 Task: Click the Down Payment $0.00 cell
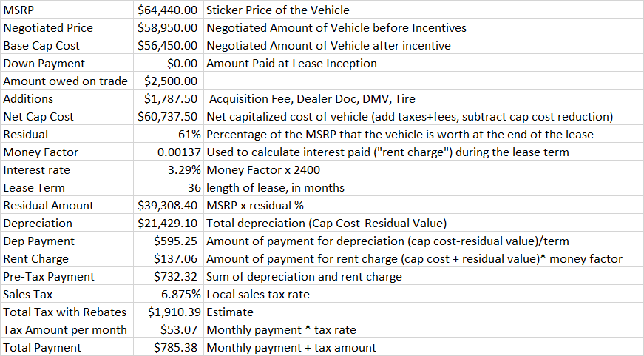(x=169, y=64)
